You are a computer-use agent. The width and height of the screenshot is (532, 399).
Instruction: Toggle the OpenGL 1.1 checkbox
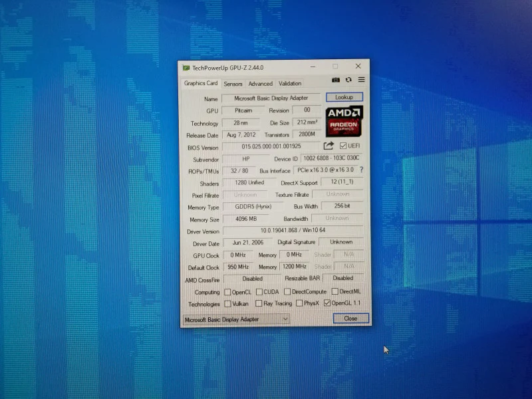[327, 303]
